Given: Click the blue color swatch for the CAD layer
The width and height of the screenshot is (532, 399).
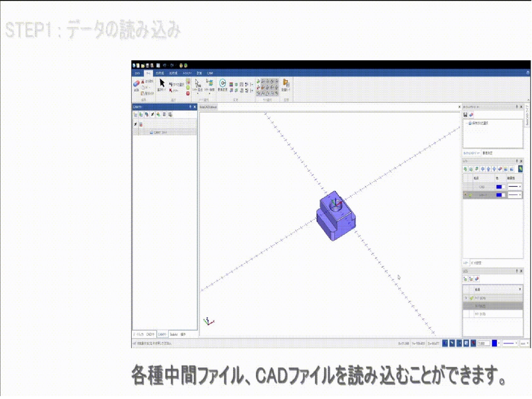Looking at the screenshot, I should coord(499,187).
